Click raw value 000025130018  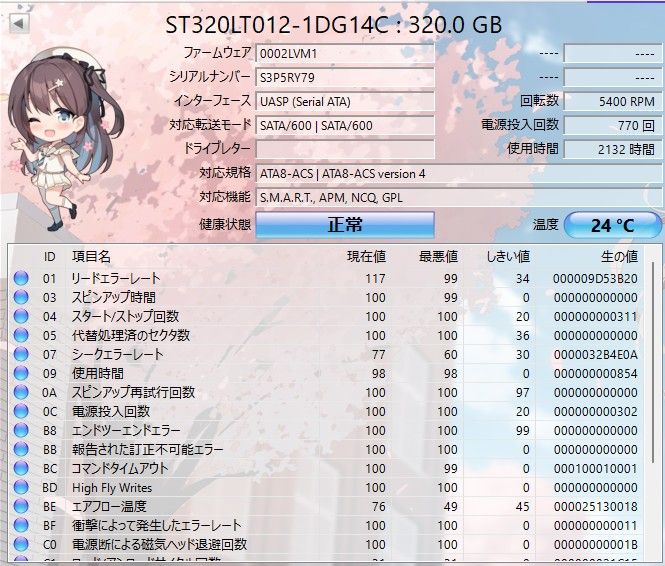point(595,507)
